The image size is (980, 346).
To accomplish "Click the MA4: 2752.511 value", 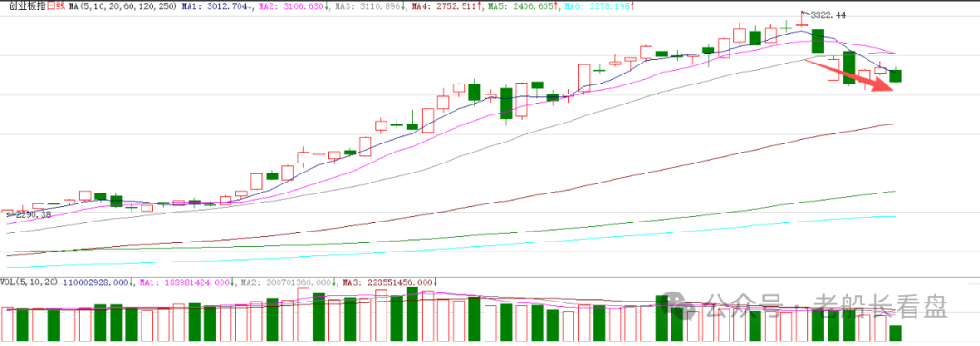I will pos(446,6).
